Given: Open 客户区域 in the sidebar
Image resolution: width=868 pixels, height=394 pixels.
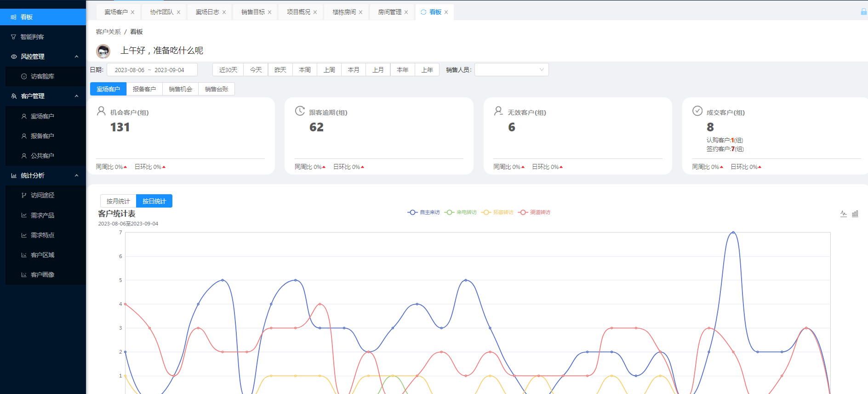Looking at the screenshot, I should click(46, 255).
